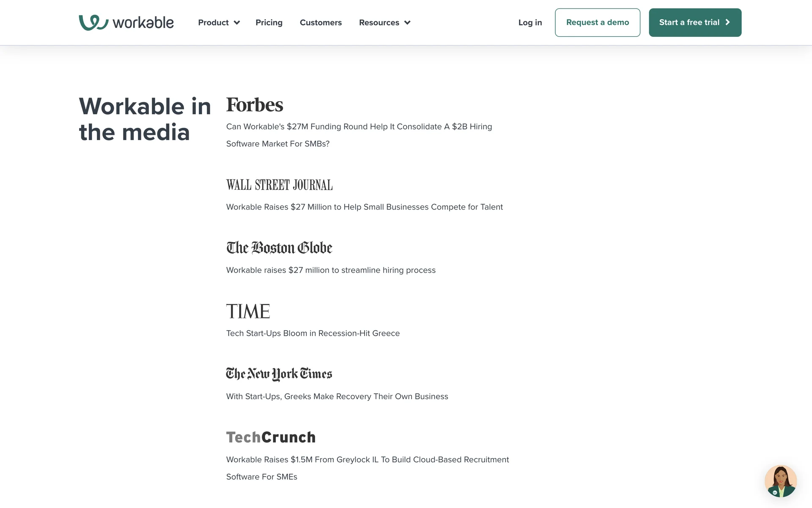Go to the Customers page
Image resolution: width=812 pixels, height=508 pixels.
click(x=321, y=22)
